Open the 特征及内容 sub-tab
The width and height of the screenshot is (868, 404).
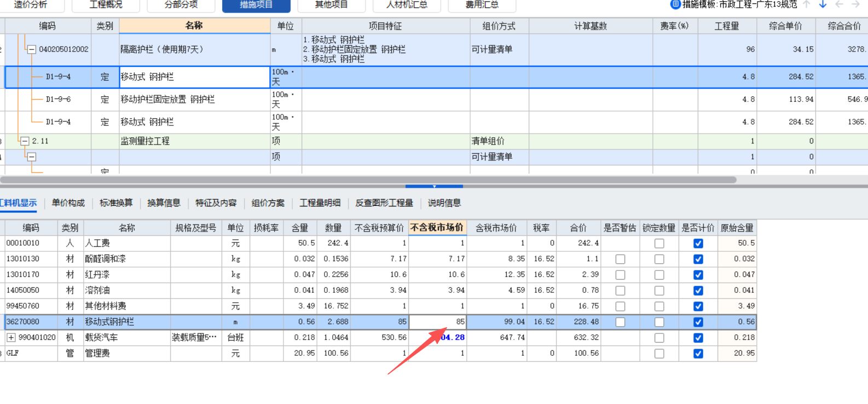coord(216,203)
